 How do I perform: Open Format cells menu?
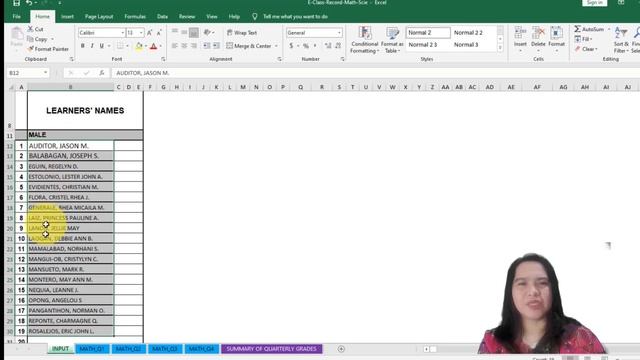[556, 39]
